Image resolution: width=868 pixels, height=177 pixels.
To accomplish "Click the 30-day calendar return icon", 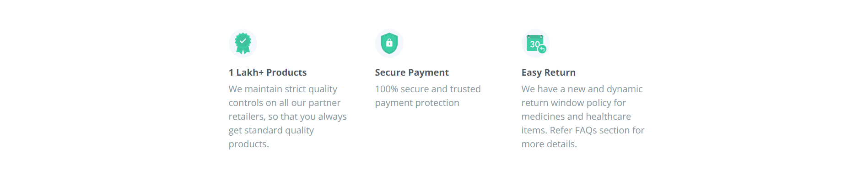I will point(536,43).
